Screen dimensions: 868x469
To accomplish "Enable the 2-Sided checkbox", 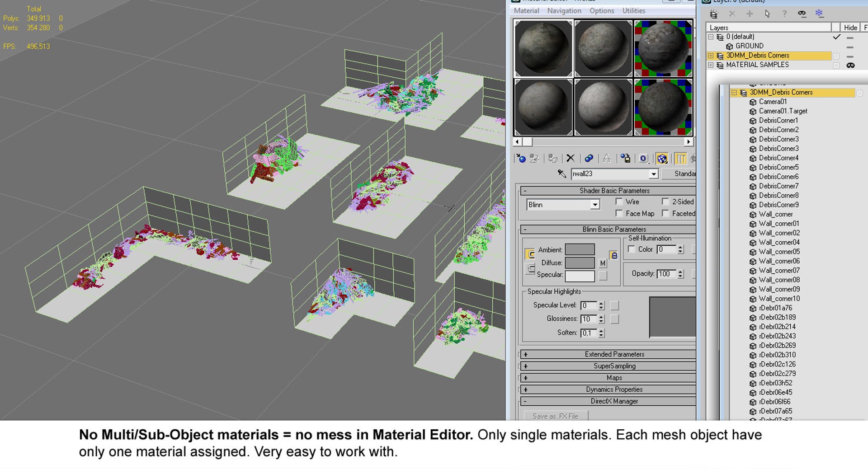I will 665,202.
